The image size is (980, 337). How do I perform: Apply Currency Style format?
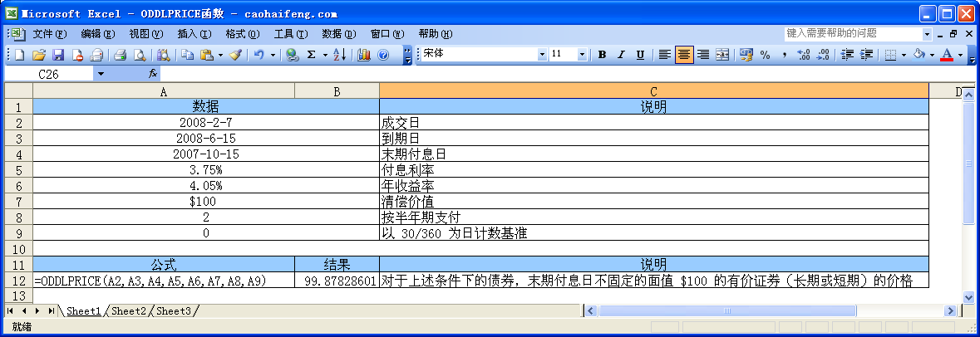[746, 55]
